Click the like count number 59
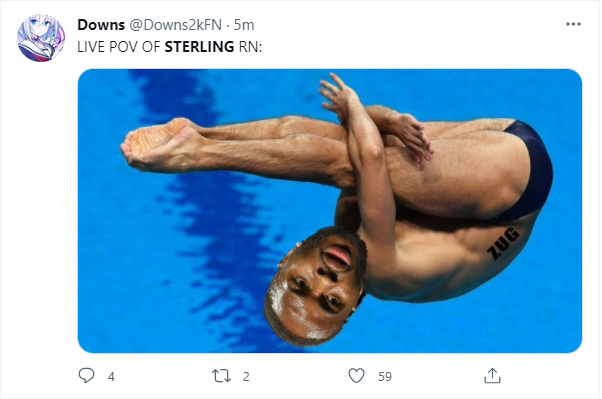Screen dimensions: 602x399 pyautogui.click(x=385, y=376)
